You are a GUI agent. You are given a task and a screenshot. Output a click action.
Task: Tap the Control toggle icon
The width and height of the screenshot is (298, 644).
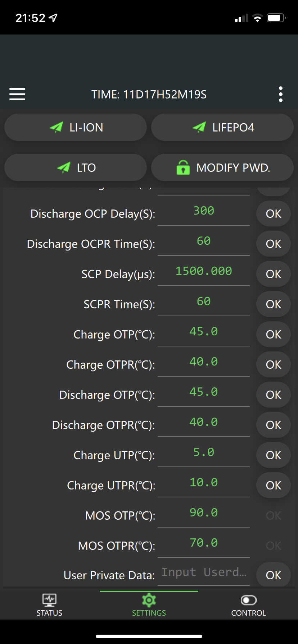pos(248,600)
